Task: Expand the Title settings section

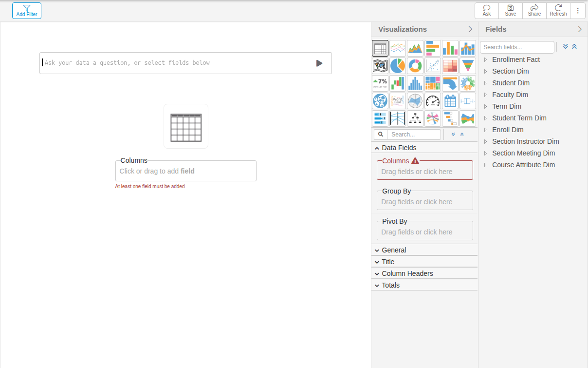Action: 424,262
